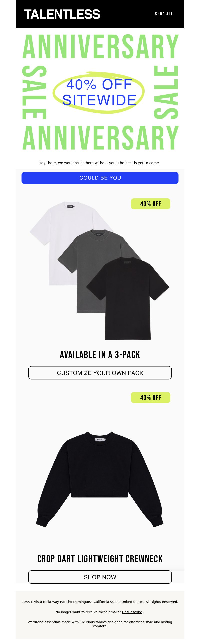Click the 40% OFF badge above t-shirts
The image size is (200, 644).
pyautogui.click(x=151, y=204)
